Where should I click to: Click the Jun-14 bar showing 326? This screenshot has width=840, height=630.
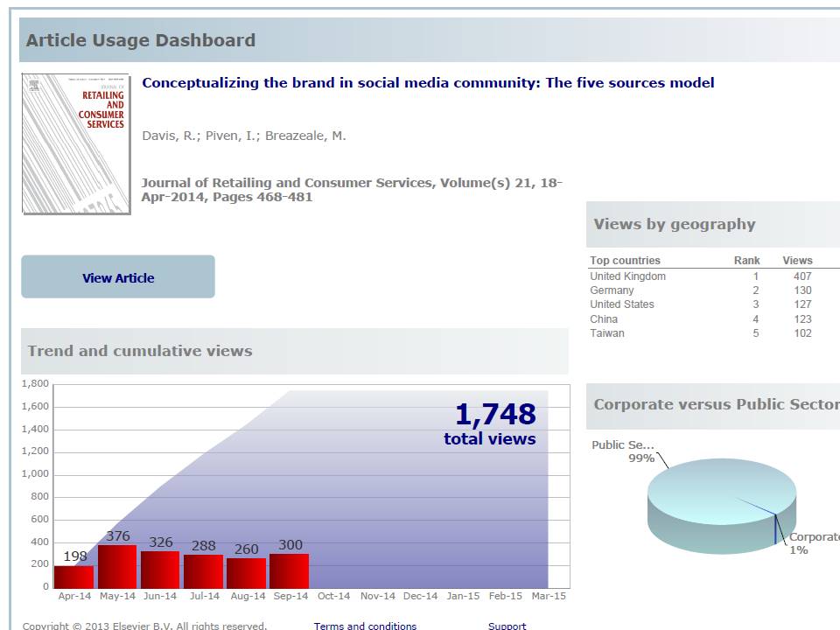coord(160,570)
